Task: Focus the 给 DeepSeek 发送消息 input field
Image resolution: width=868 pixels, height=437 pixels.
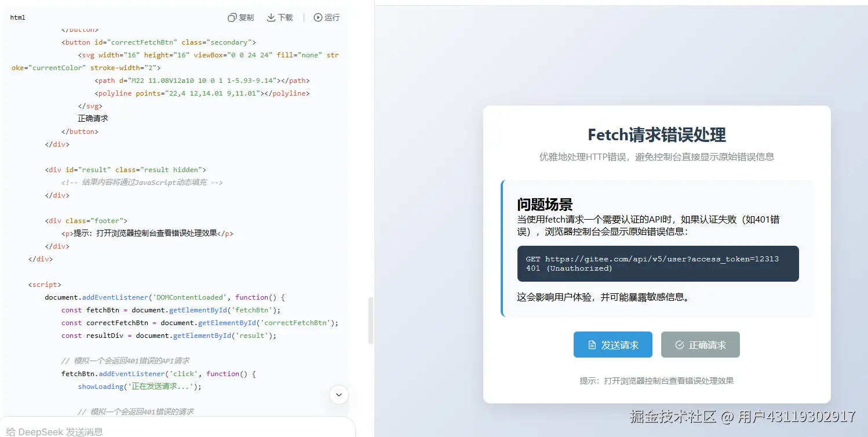Action: click(x=174, y=431)
